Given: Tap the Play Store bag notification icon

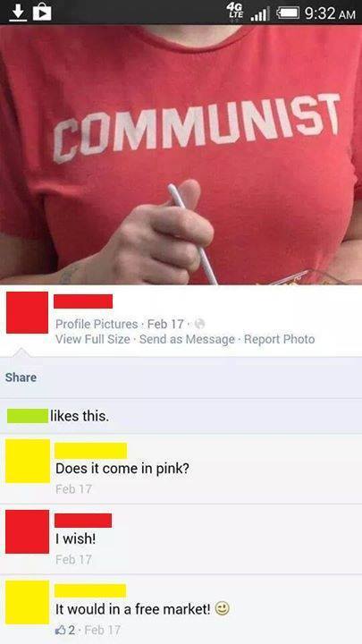Looking at the screenshot, I should pyautogui.click(x=41, y=13).
